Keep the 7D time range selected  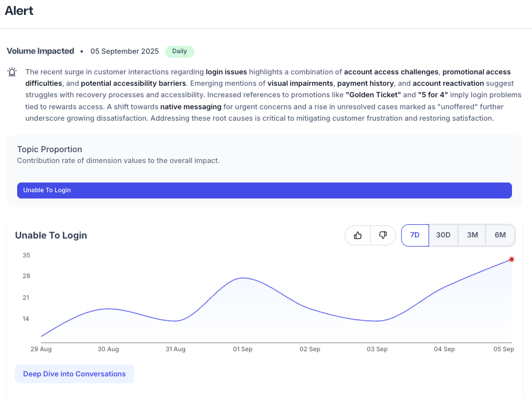(415, 235)
